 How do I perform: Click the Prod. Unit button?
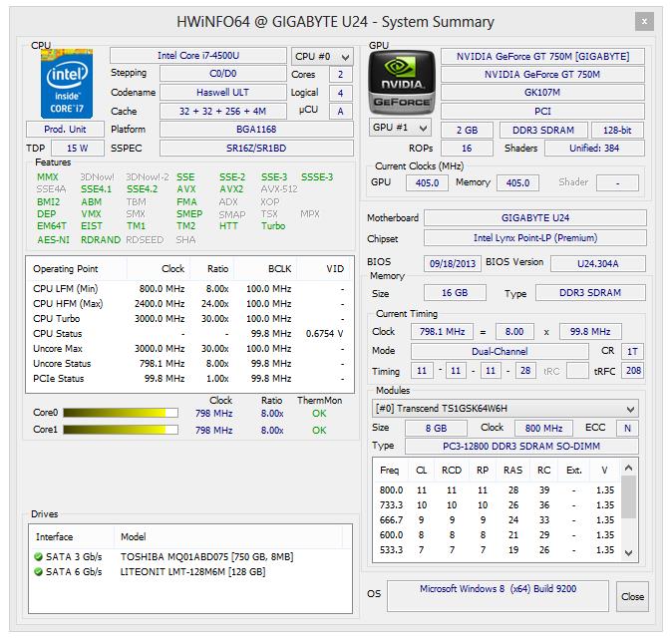click(65, 129)
